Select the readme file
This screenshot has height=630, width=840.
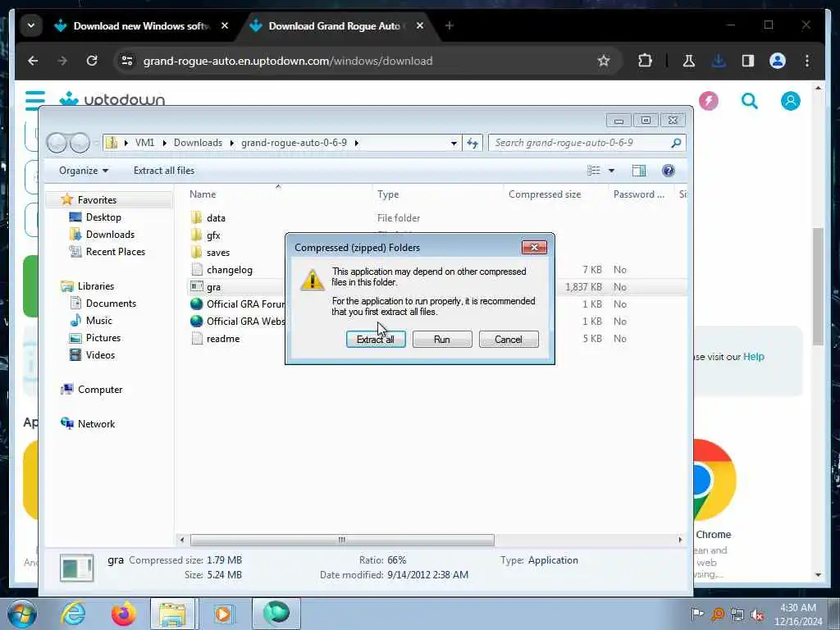pos(223,339)
